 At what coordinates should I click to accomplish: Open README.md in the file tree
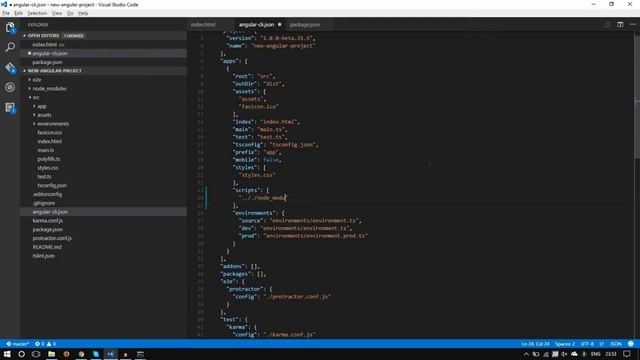coord(47,247)
